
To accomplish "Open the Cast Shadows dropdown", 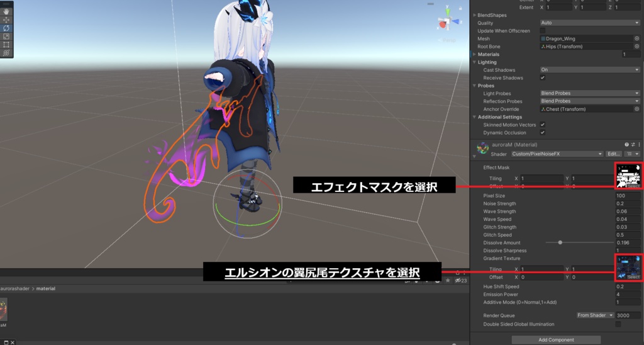I will pyautogui.click(x=590, y=70).
